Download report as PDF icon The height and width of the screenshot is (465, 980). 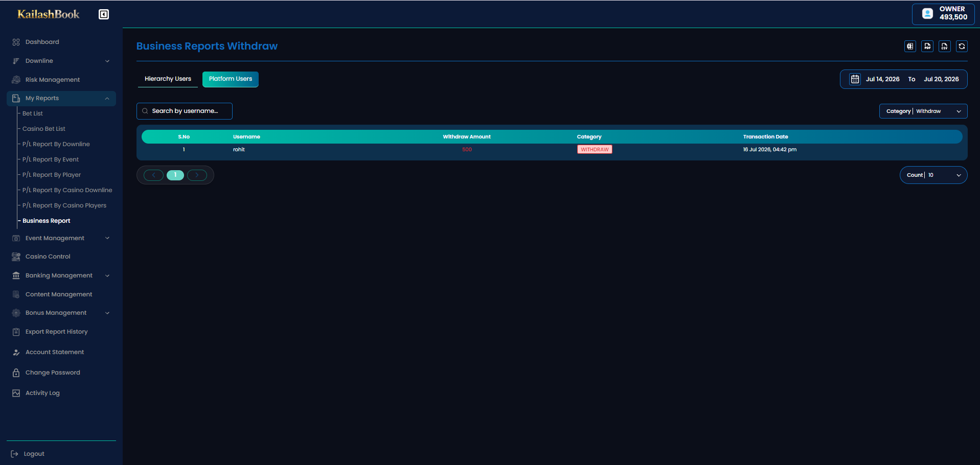pyautogui.click(x=927, y=46)
